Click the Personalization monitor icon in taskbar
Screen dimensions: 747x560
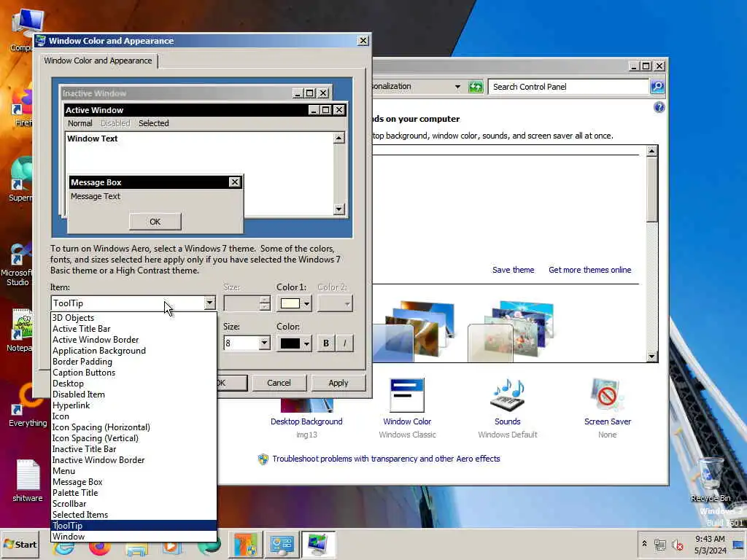318,544
